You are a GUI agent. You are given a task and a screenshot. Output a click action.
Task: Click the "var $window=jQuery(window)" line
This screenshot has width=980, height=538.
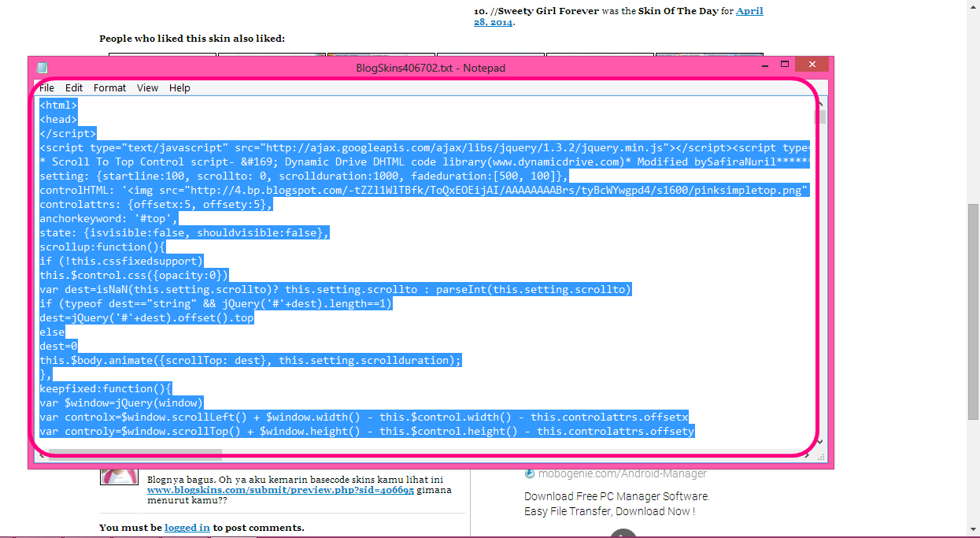tap(121, 403)
